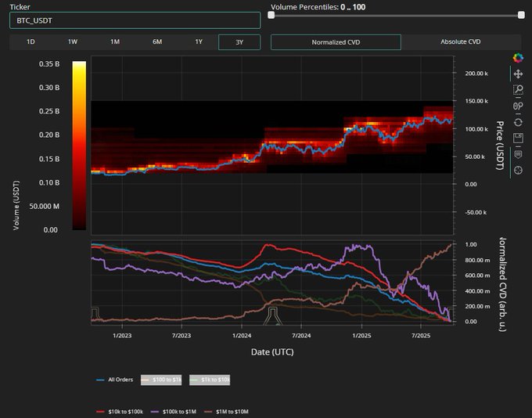
Task: Show the $100 to $1k series
Action: [160, 380]
